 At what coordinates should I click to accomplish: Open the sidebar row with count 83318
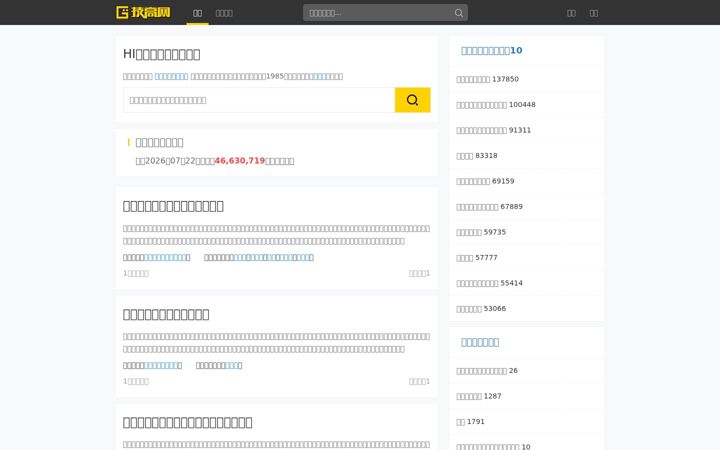[x=526, y=156]
